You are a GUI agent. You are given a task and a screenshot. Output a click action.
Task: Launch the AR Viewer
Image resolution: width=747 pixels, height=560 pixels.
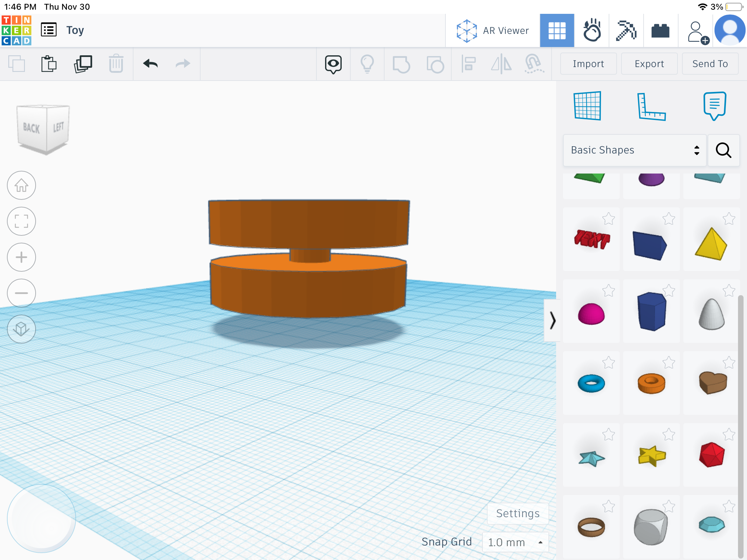point(492,31)
